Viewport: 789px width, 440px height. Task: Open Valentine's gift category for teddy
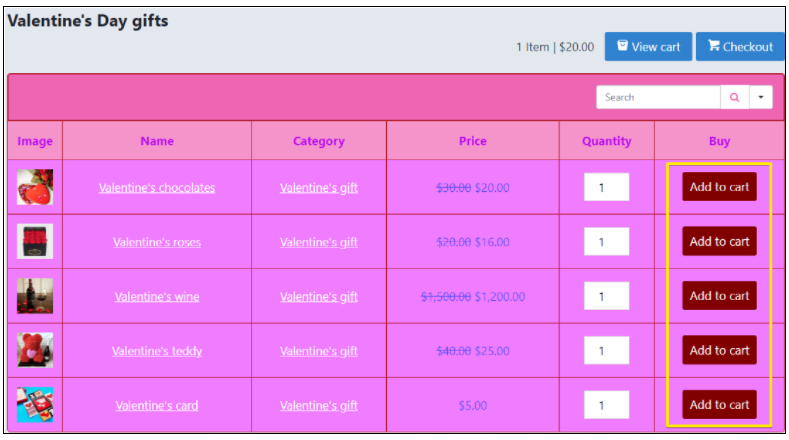319,351
